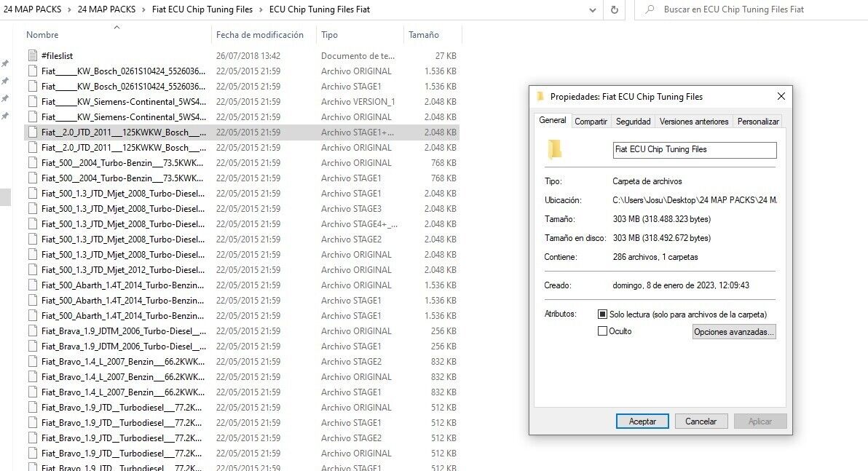Click the search magnifier icon
The image size is (868, 471).
650,9
